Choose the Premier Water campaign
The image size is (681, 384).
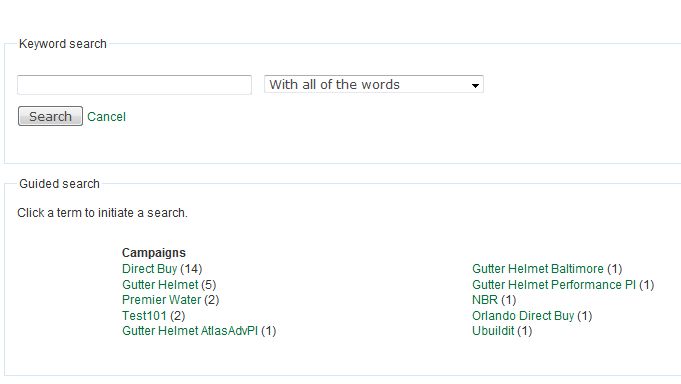(162, 300)
